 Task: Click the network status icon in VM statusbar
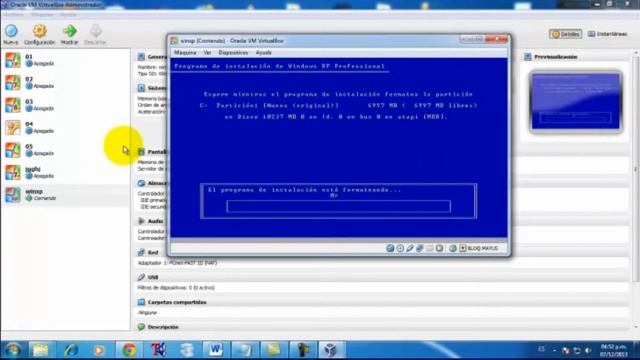(x=420, y=248)
